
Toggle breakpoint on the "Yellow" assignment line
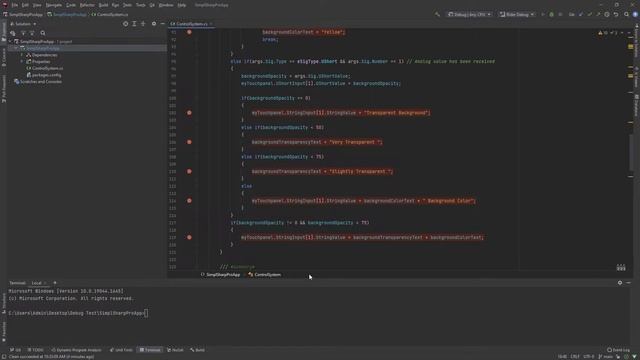tap(189, 32)
